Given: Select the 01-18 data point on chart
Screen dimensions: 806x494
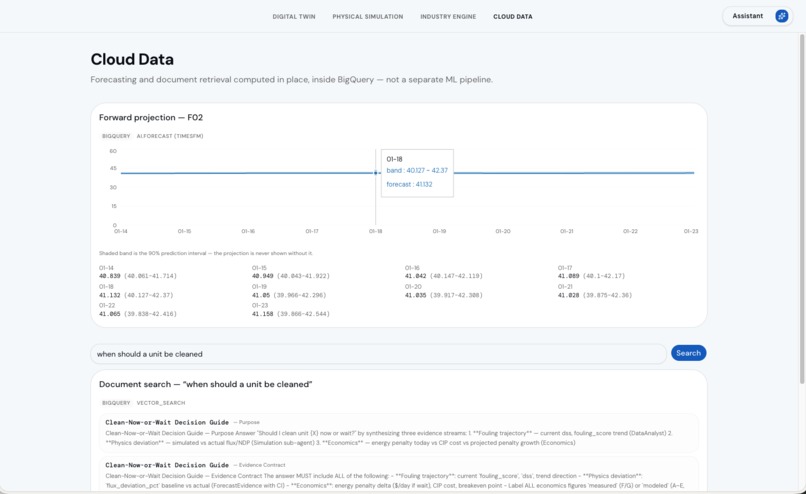Looking at the screenshot, I should pyautogui.click(x=375, y=173).
